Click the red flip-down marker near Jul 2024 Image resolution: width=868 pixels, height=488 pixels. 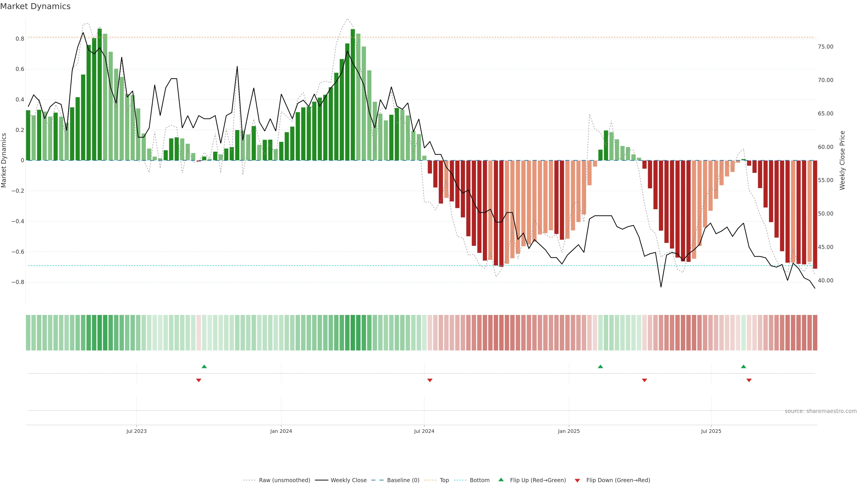(x=430, y=380)
